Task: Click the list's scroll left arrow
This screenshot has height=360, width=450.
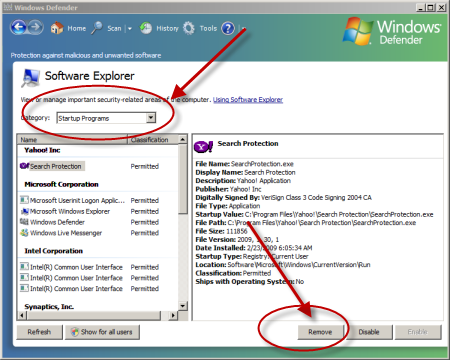Action: (x=22, y=315)
